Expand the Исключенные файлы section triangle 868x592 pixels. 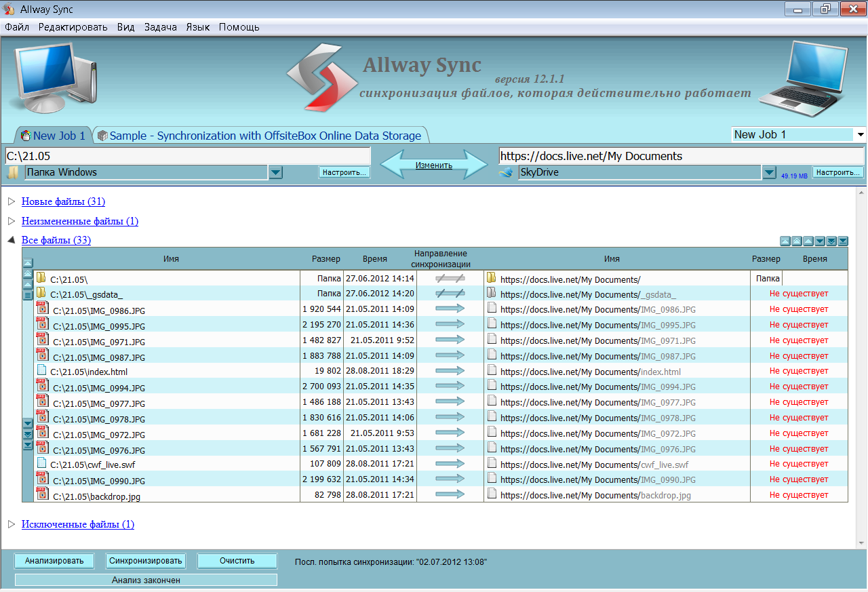tap(11, 524)
